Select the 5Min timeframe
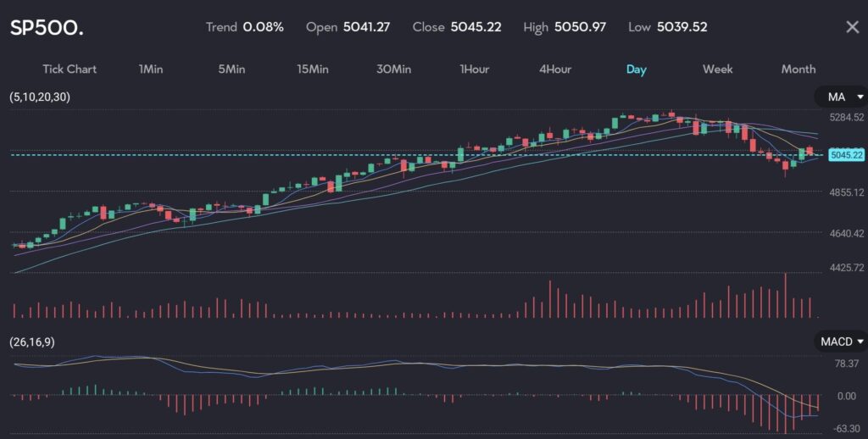Screen dimensions: 868x439 coord(231,69)
